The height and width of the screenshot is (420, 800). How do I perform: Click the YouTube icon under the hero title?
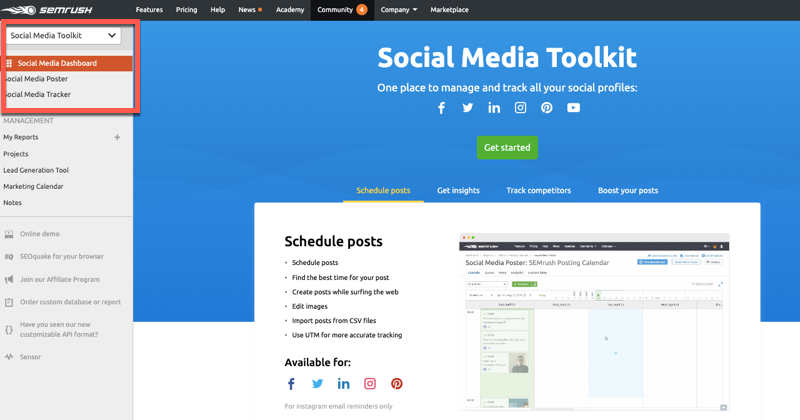573,108
